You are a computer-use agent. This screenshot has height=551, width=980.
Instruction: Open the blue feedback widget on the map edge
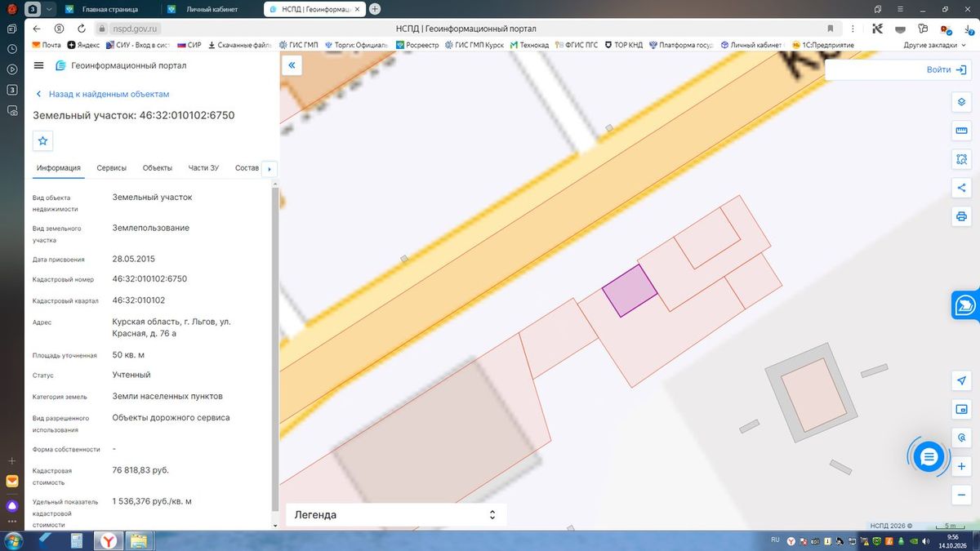click(x=966, y=305)
